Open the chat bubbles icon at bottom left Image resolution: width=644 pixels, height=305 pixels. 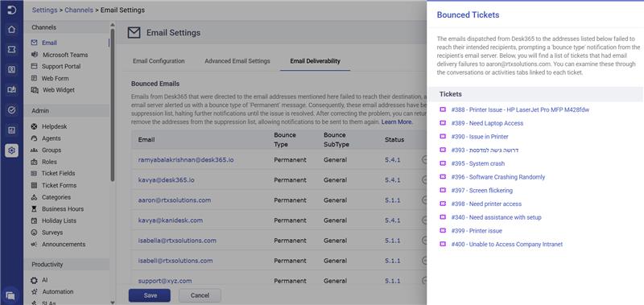[x=11, y=295]
